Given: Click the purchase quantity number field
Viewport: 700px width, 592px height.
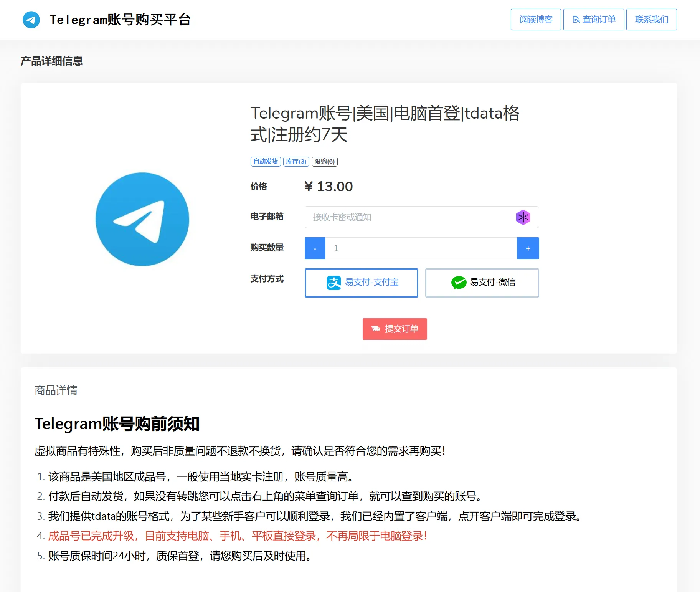Looking at the screenshot, I should point(421,248).
